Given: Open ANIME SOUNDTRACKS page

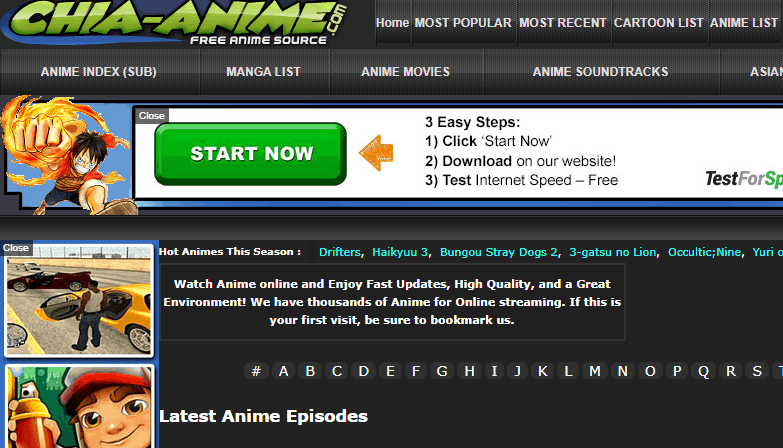Looking at the screenshot, I should click(600, 72).
